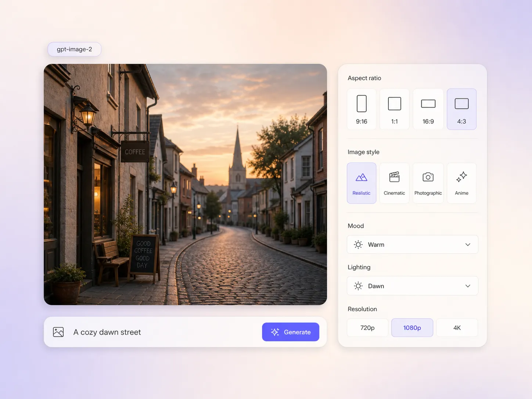Switch resolution to 4K
This screenshot has height=399, width=532.
pyautogui.click(x=457, y=328)
